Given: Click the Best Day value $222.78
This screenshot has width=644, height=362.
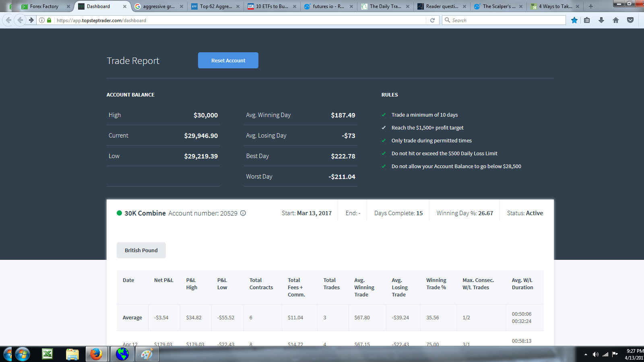Looking at the screenshot, I should click(343, 156).
